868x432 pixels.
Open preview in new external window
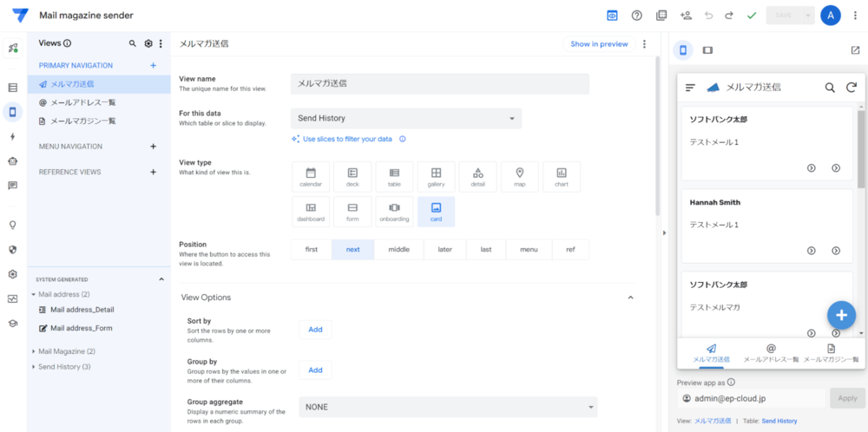[855, 50]
